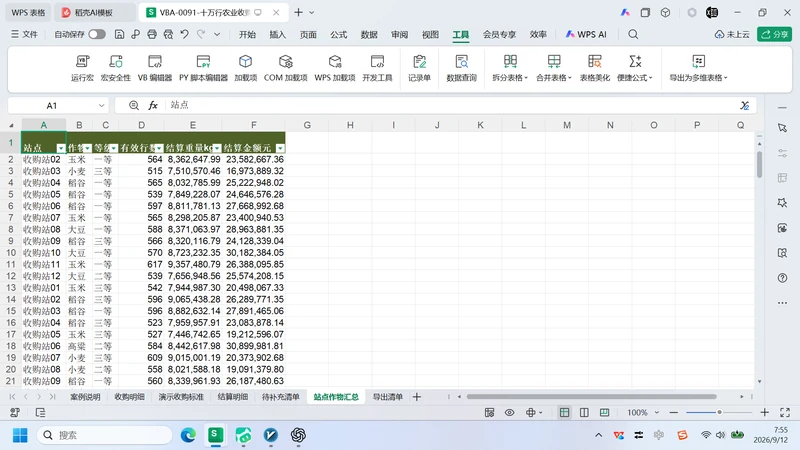This screenshot has height=450, width=800.
Task: Click the zoom lens icon by formula bar
Action: coord(134,105)
